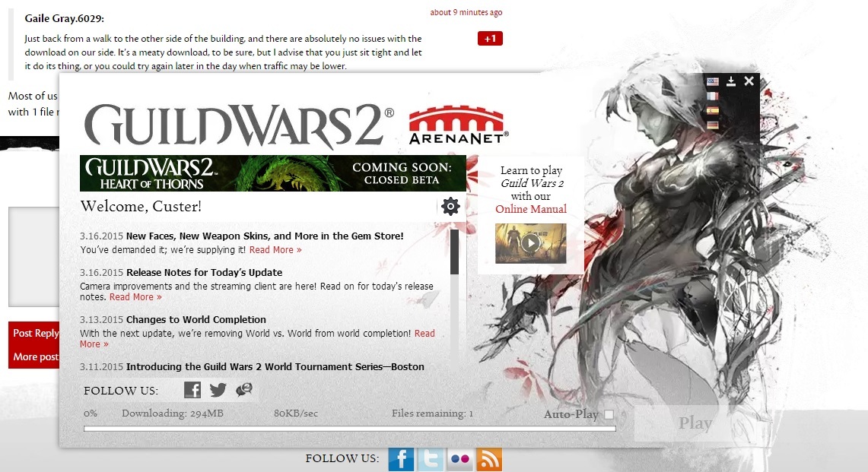Screen dimensions: 868x472
Task: Choose the Spanish flag language option
Action: coord(713,111)
